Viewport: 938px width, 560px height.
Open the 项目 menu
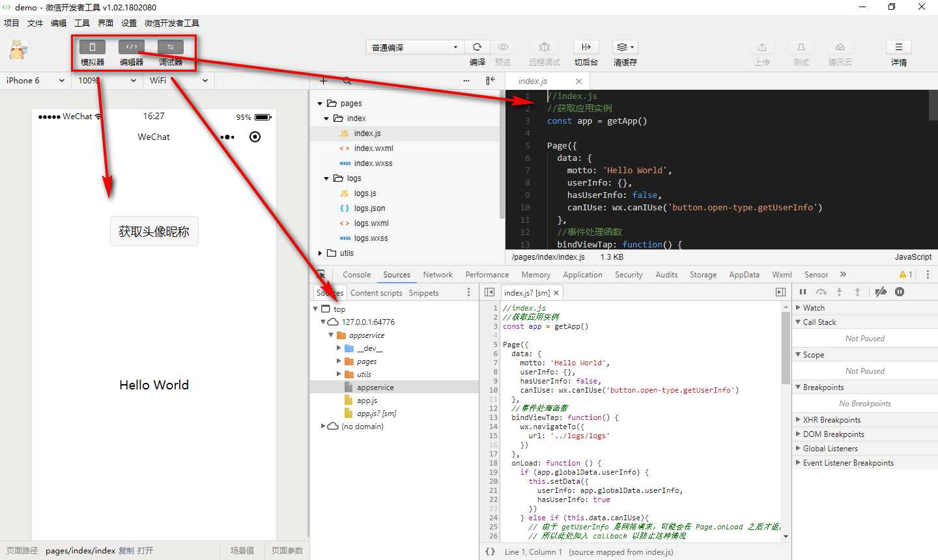[x=12, y=23]
